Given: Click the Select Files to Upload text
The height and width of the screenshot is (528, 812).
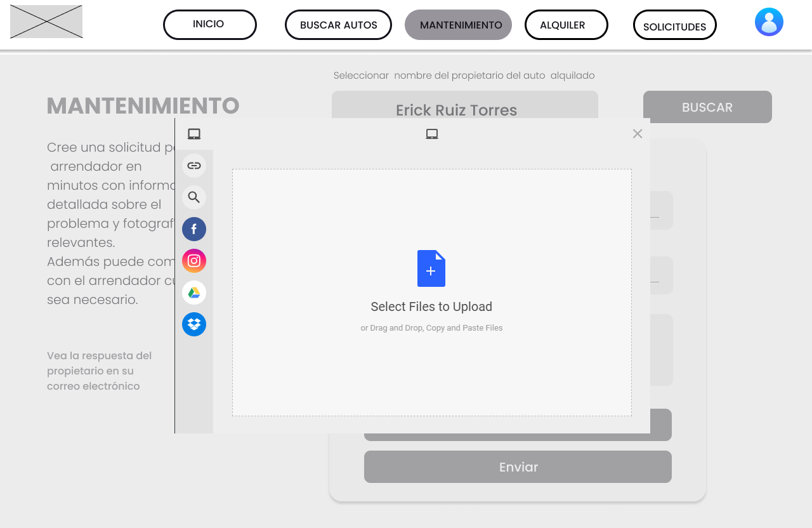Looking at the screenshot, I should pyautogui.click(x=431, y=307).
